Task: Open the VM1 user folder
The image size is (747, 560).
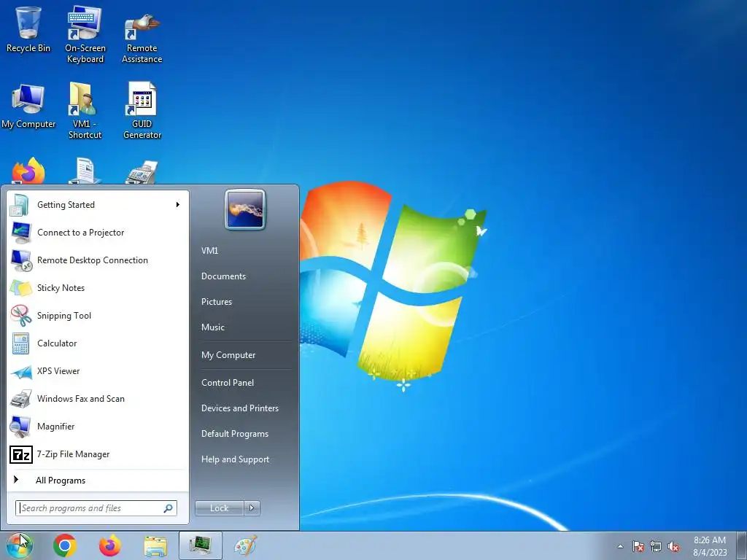Action: pos(209,251)
